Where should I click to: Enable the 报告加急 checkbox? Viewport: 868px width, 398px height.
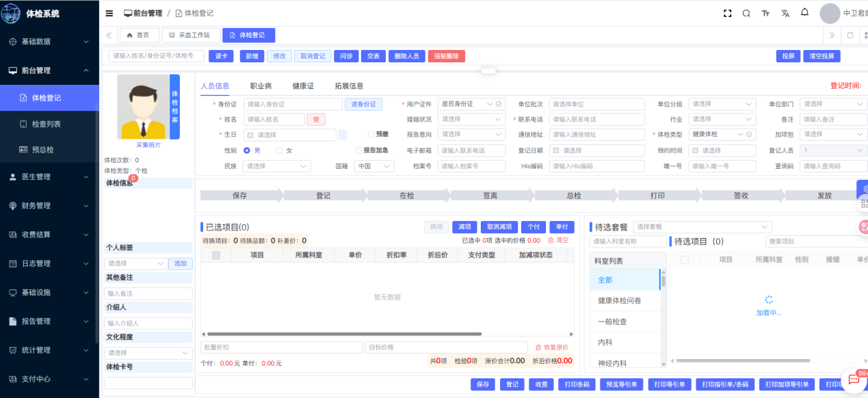[358, 150]
